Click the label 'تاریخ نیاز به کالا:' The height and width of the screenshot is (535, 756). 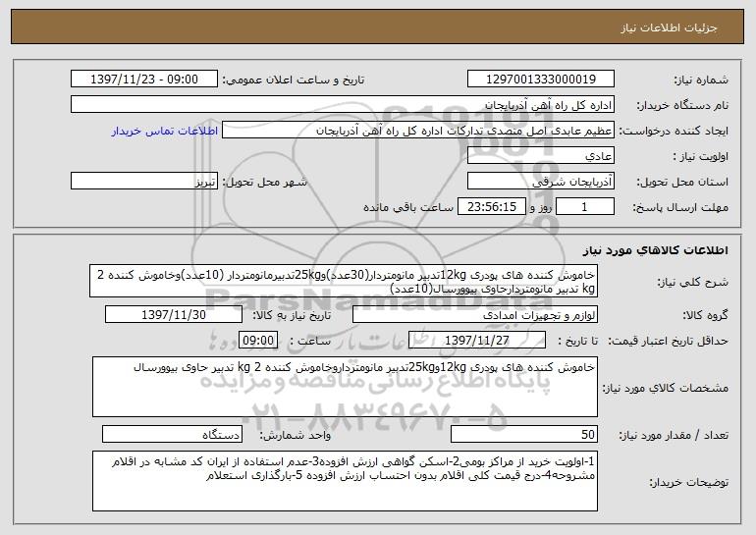tap(292, 315)
